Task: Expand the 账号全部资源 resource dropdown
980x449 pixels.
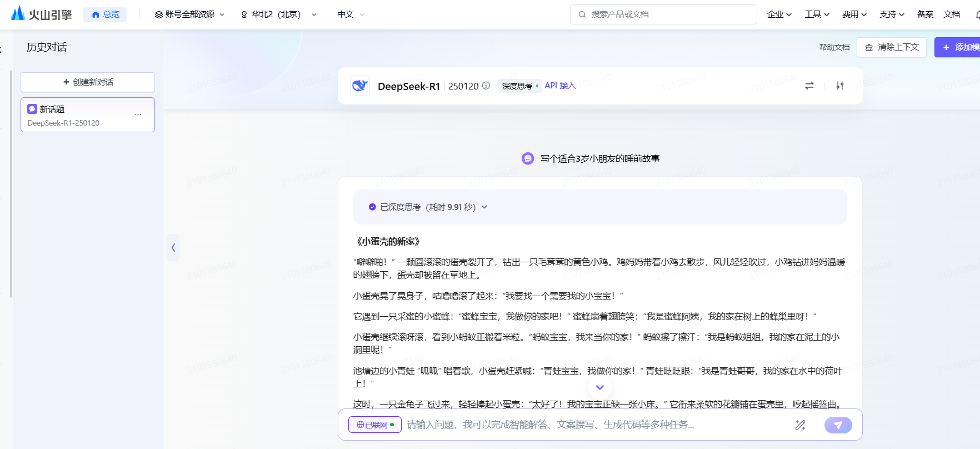Action: (189, 14)
